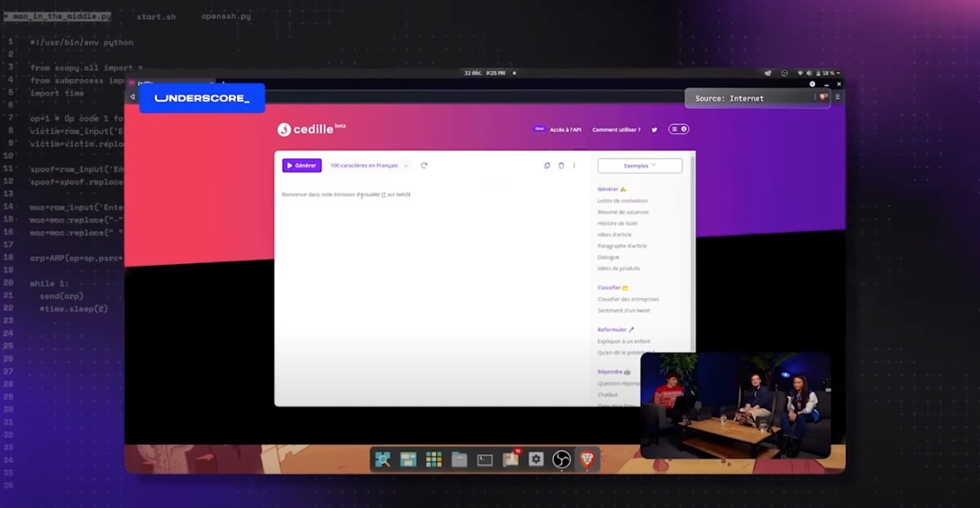Open Accès à l'API page

click(x=565, y=130)
